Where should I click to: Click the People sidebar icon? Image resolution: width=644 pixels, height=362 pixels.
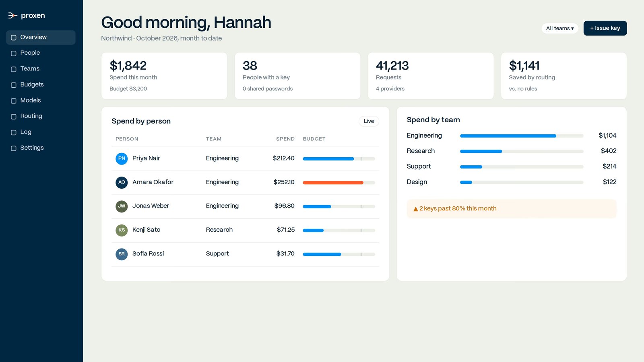pyautogui.click(x=14, y=53)
